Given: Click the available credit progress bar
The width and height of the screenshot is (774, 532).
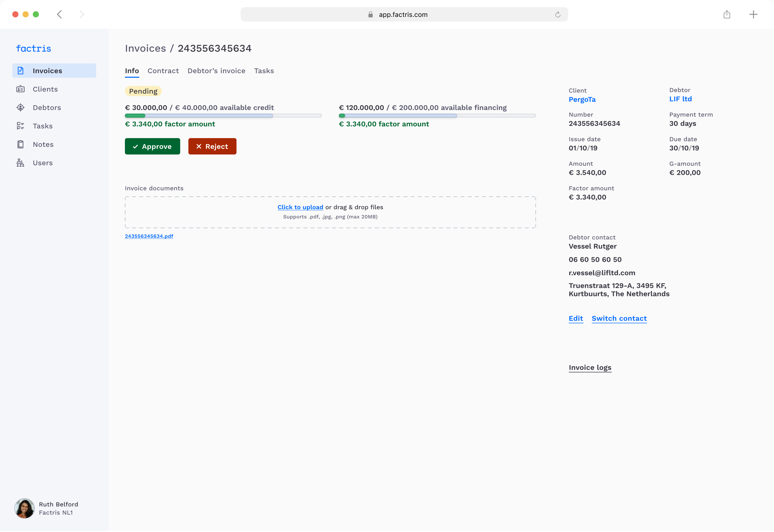Looking at the screenshot, I should 223,116.
